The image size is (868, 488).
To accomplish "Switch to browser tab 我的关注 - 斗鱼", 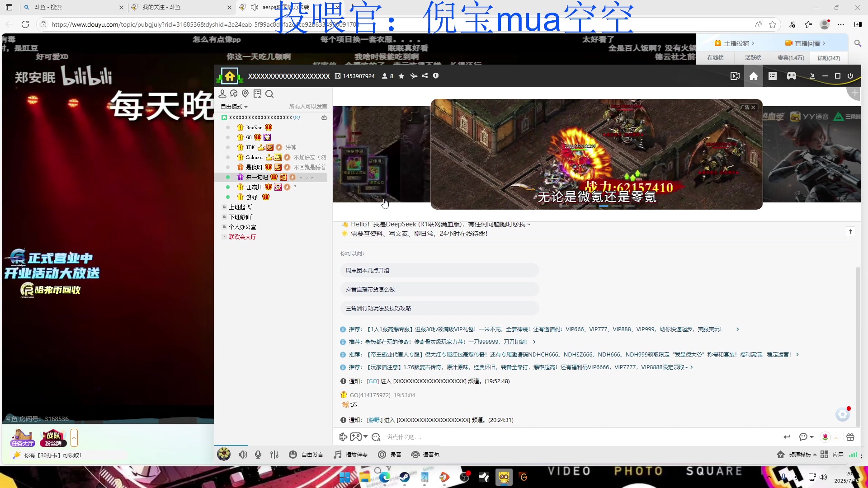I will [x=182, y=7].
